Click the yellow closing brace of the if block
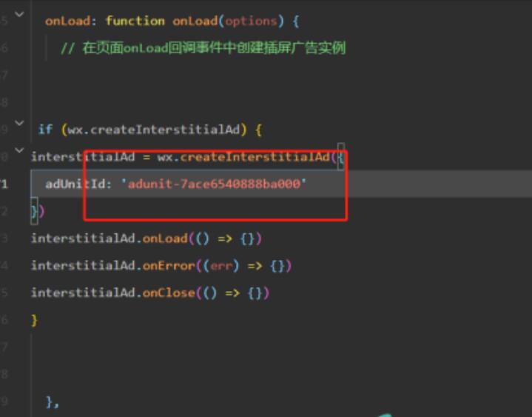This screenshot has height=417, width=532. click(x=34, y=320)
